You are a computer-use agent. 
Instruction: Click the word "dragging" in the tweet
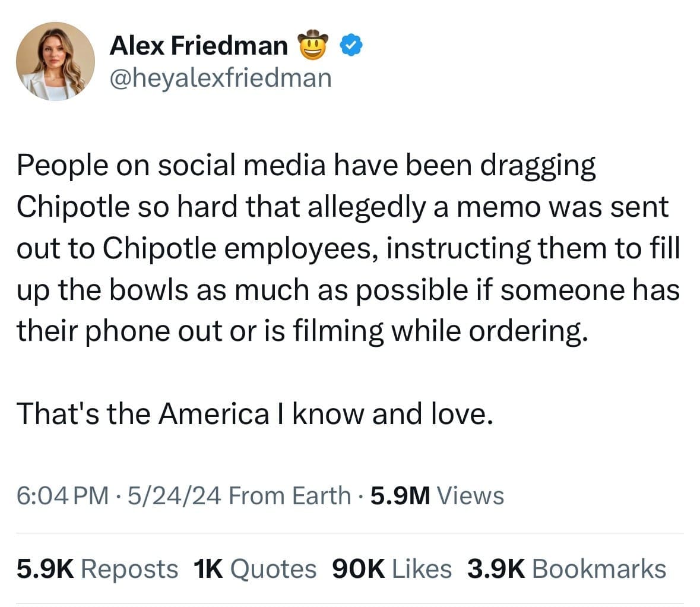pyautogui.click(x=537, y=166)
